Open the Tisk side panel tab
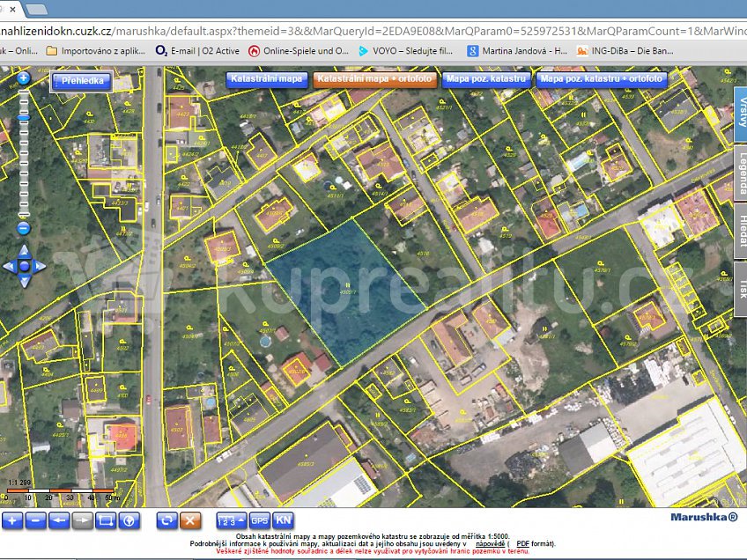 tap(741, 289)
